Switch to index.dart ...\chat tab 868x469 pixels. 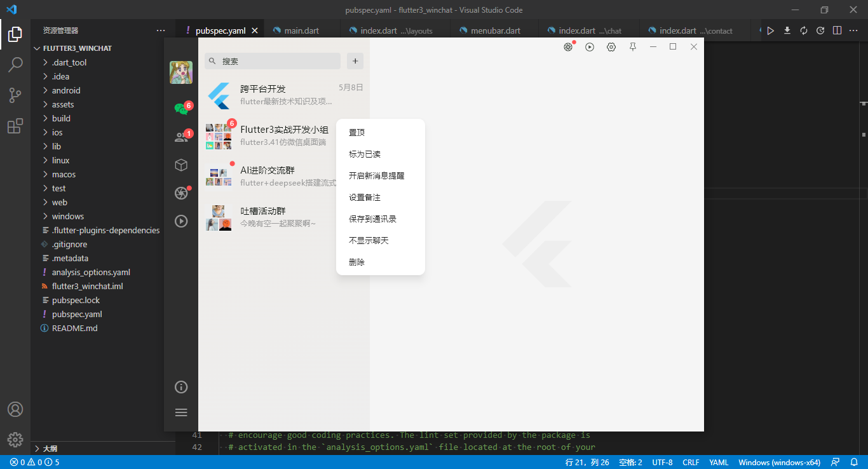590,31
